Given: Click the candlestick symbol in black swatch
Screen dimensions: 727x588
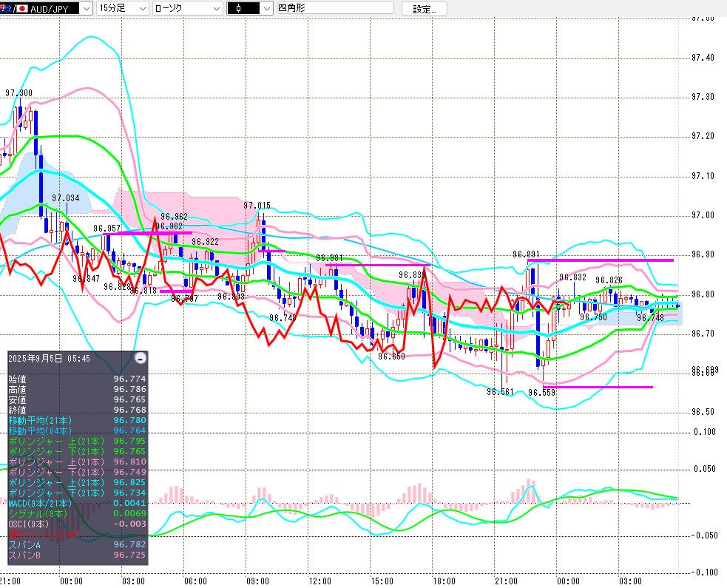Looking at the screenshot, I should (x=238, y=8).
